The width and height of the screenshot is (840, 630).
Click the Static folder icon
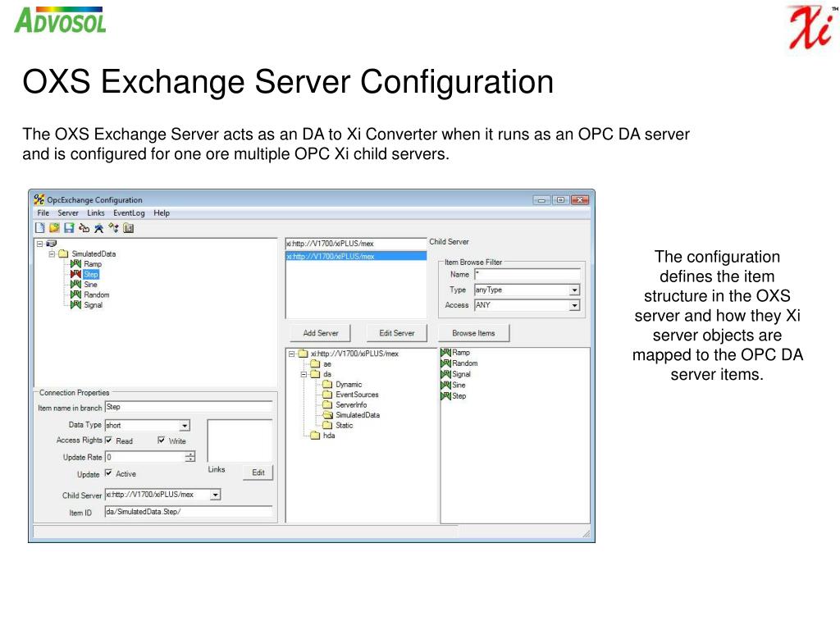327,425
